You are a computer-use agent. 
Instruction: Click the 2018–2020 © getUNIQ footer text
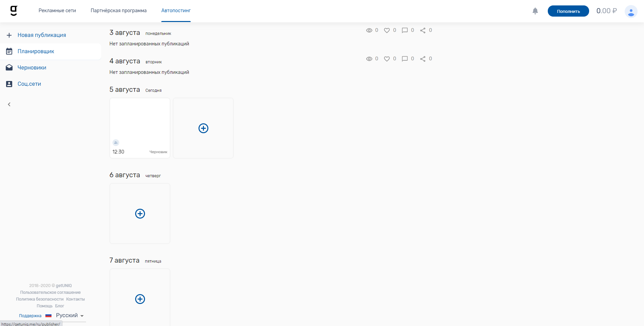[50, 286]
